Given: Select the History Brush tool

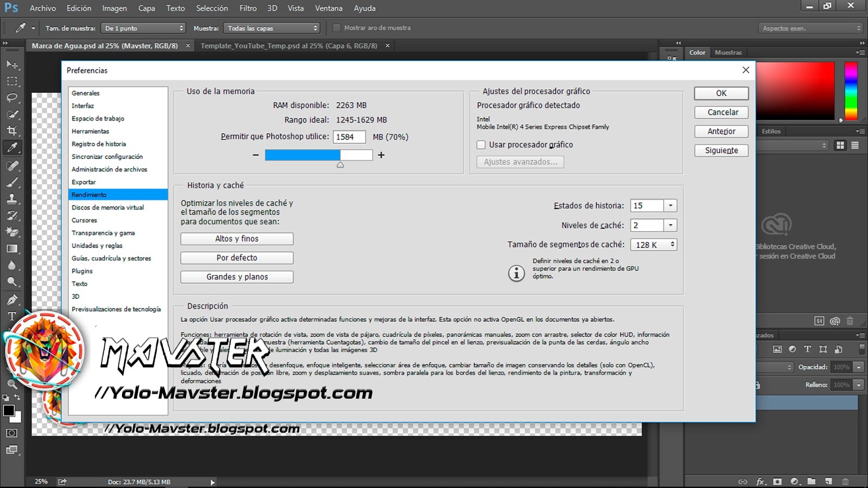Looking at the screenshot, I should point(12,215).
